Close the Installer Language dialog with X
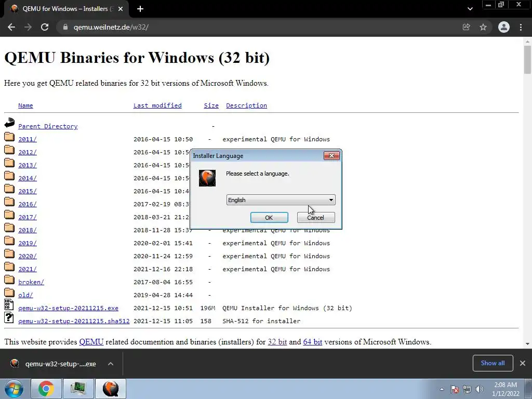 [x=331, y=155]
